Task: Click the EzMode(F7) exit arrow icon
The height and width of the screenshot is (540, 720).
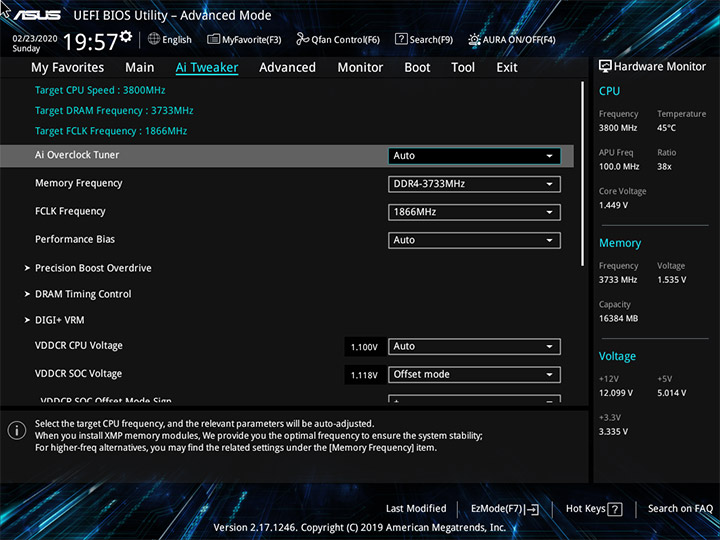Action: point(532,509)
